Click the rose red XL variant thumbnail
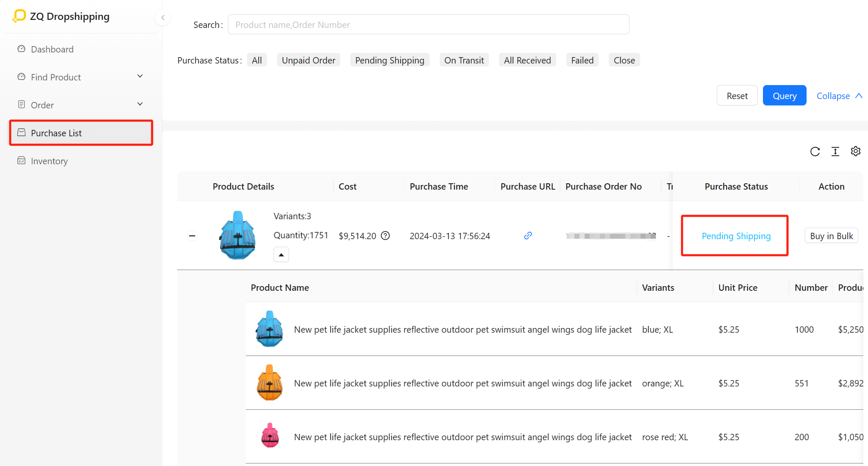 (x=270, y=436)
